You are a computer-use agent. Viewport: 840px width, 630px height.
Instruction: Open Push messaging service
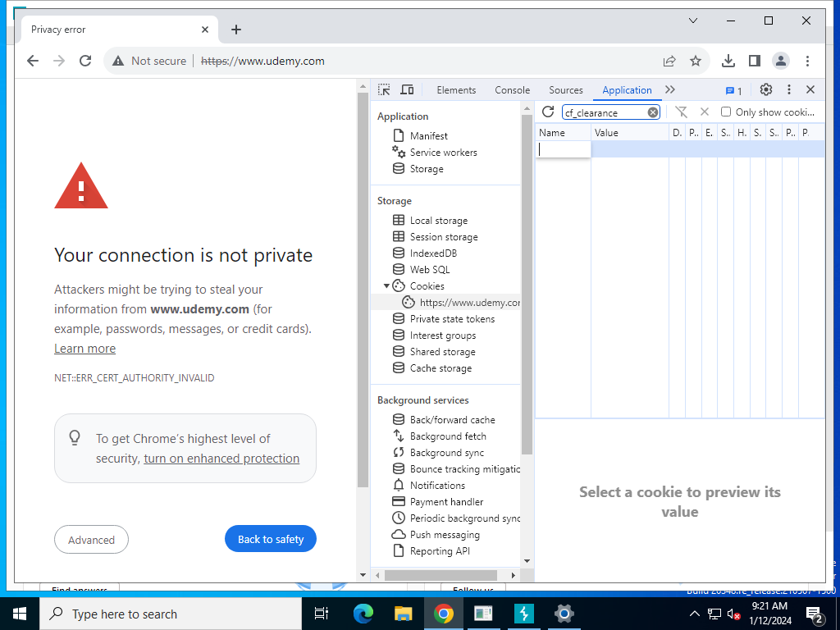(445, 535)
